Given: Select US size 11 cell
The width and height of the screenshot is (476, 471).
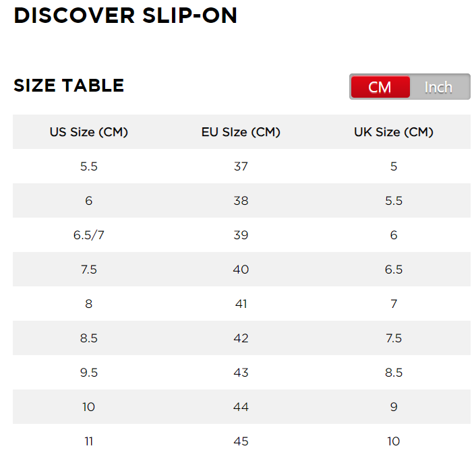Looking at the screenshot, I should tap(88, 441).
